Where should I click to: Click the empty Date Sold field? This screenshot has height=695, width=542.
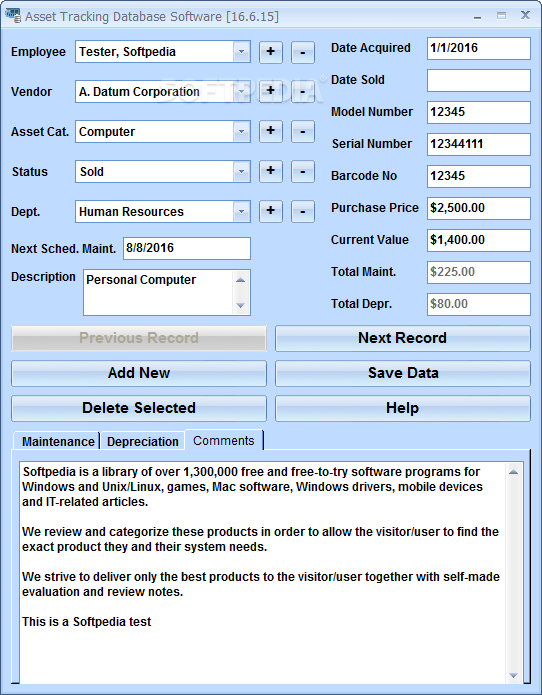point(479,80)
